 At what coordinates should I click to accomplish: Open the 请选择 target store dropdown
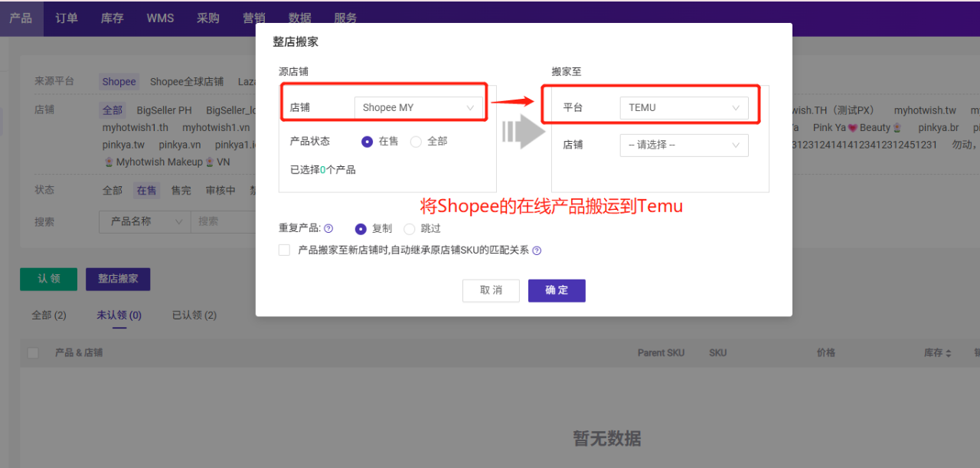coord(684,145)
